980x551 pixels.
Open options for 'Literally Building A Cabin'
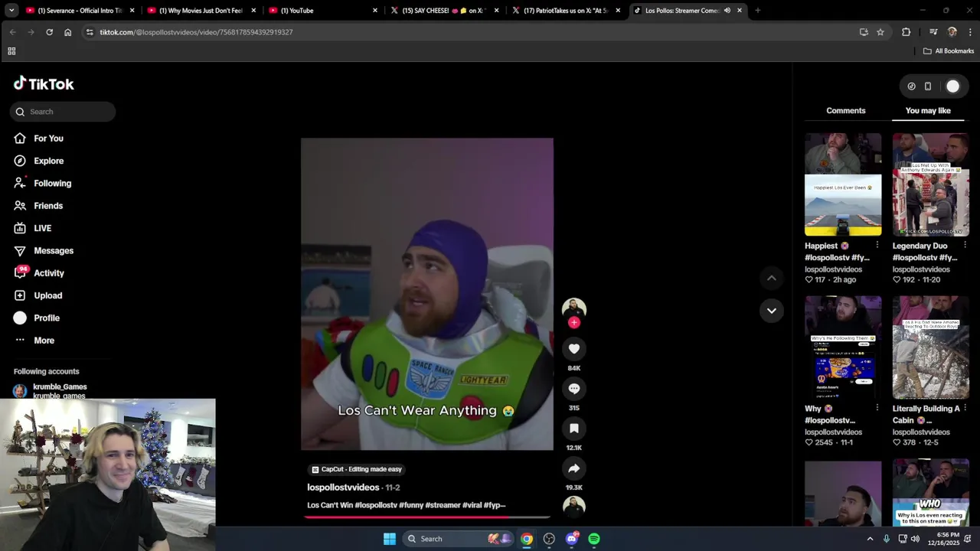(965, 408)
